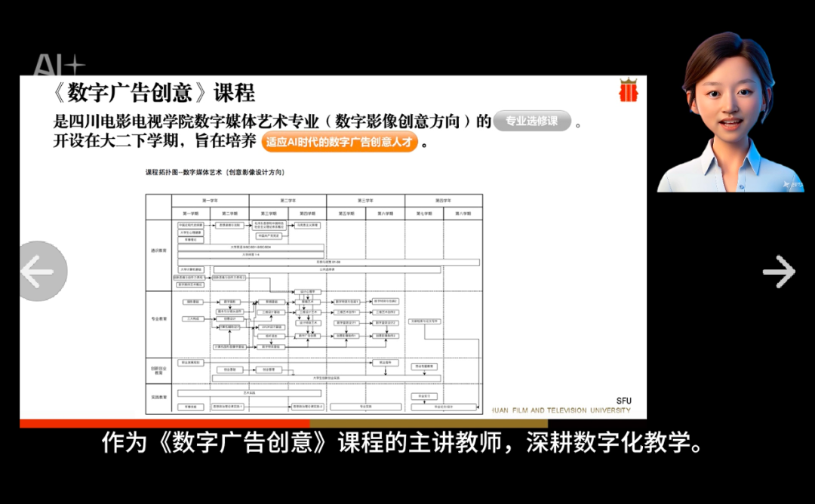Click the 《数字广告创意》课程 slide title

(x=153, y=93)
